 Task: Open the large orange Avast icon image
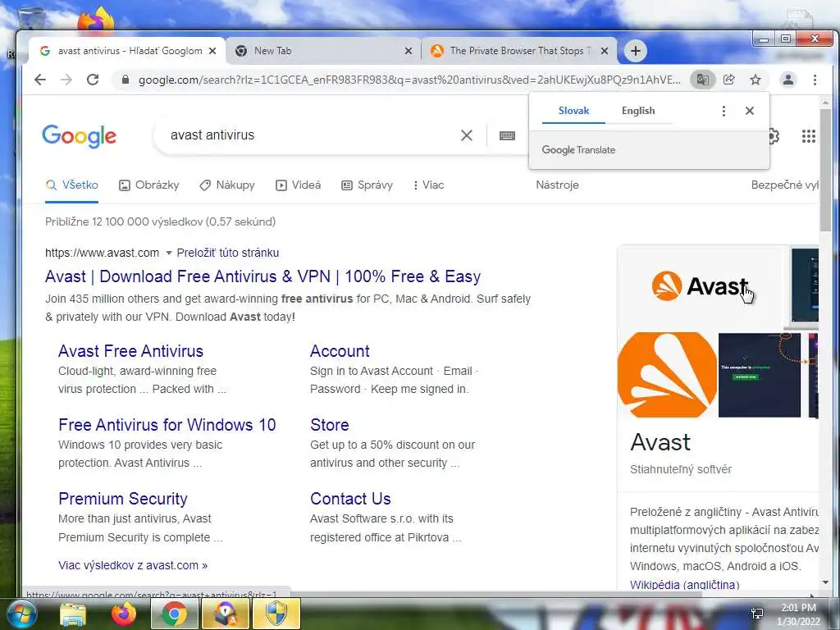pos(667,375)
